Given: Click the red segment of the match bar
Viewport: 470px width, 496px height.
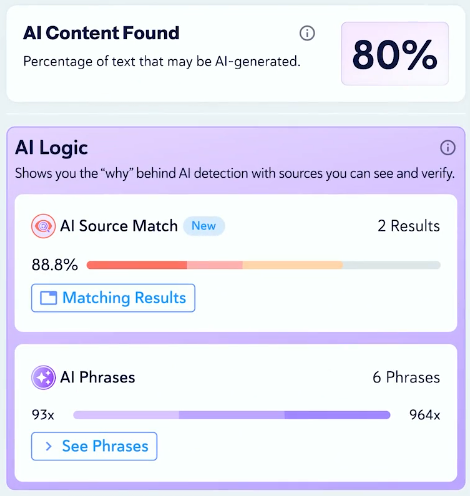Looking at the screenshot, I should [x=137, y=265].
